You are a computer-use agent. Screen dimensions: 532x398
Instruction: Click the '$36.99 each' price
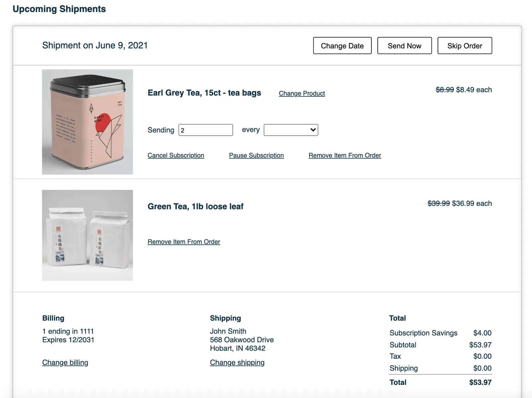[x=472, y=203]
